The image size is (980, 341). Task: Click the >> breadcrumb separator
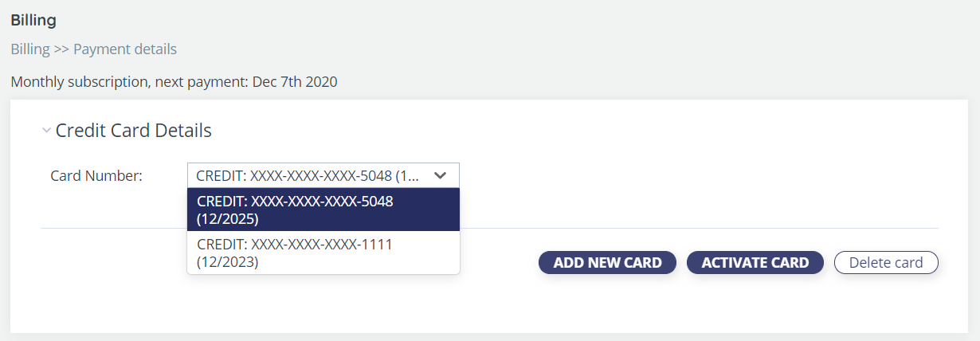(x=62, y=49)
